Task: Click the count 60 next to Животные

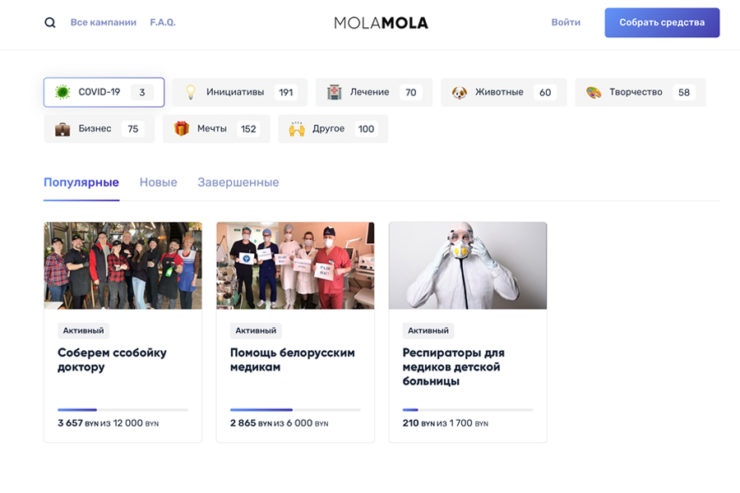Action: pyautogui.click(x=545, y=92)
